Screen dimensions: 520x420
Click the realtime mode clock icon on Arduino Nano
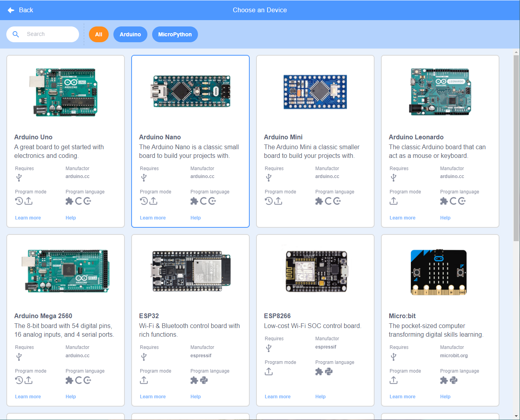point(144,201)
